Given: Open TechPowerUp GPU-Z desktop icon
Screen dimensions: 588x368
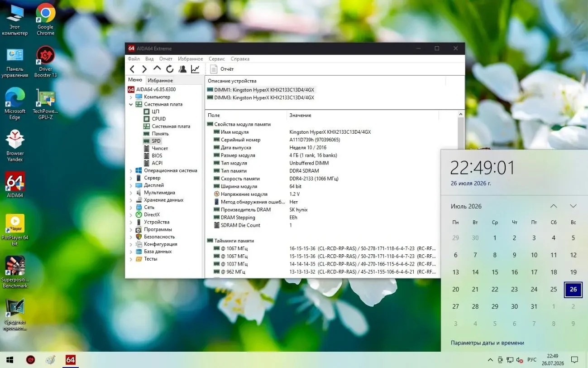Looking at the screenshot, I should 45,104.
